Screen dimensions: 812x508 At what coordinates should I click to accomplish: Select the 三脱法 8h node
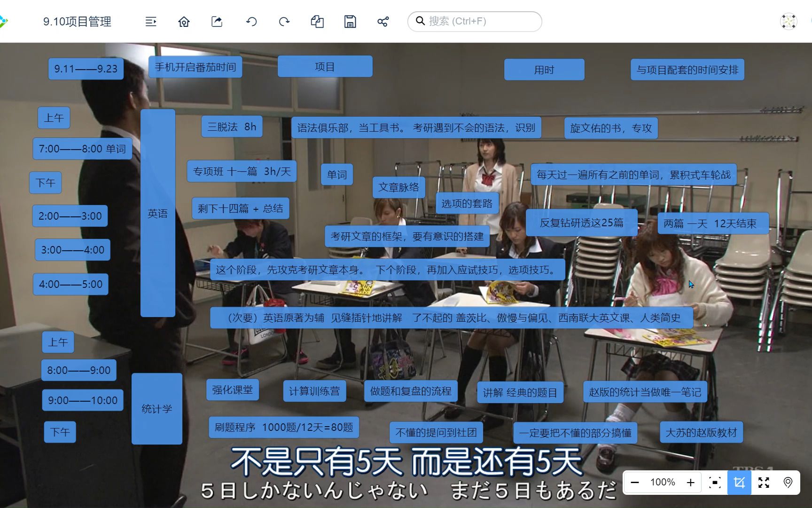pyautogui.click(x=232, y=127)
